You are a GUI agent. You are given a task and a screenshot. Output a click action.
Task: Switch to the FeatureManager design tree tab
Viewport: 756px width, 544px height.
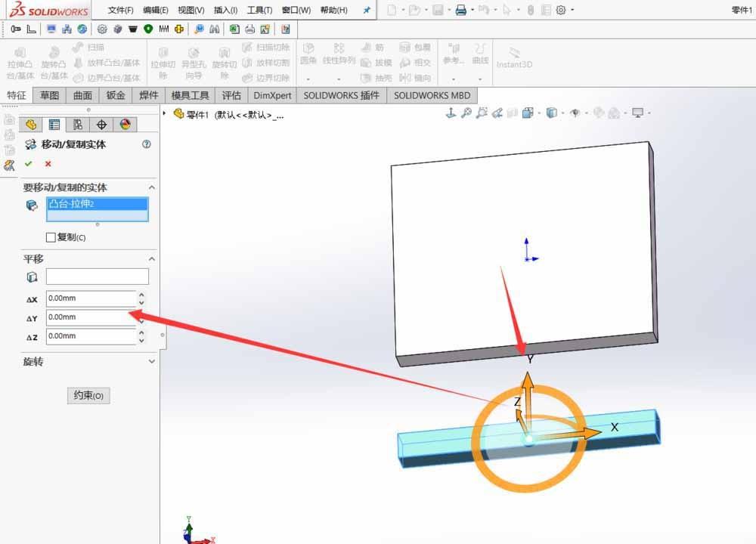[31, 125]
